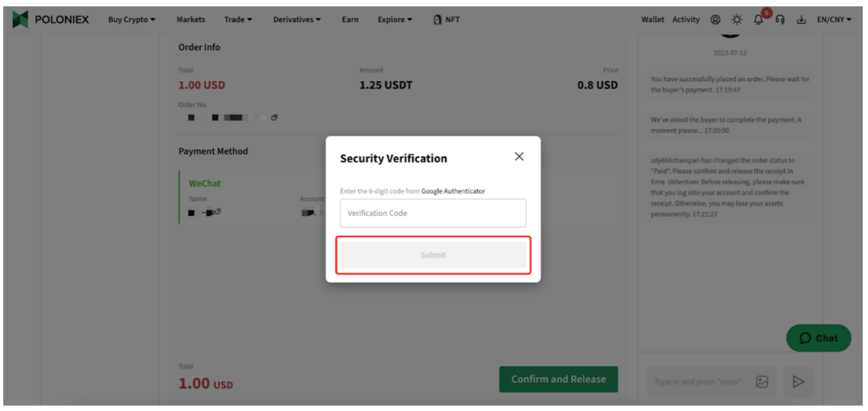Go to the Earn menu item

(350, 20)
